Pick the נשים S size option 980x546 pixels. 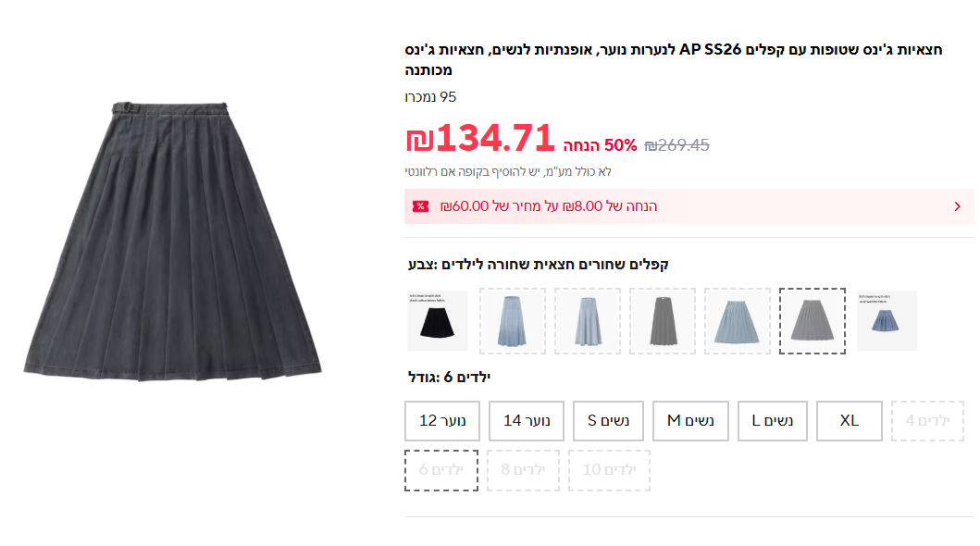coord(608,421)
